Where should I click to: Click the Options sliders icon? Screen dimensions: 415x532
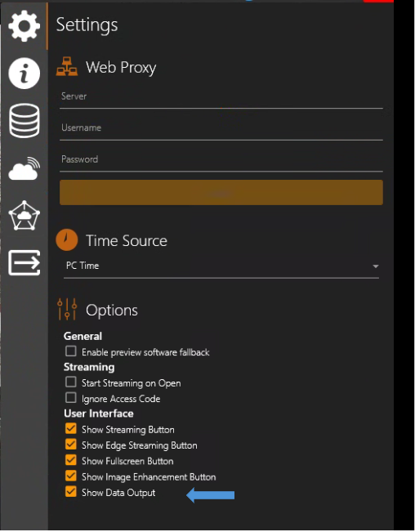pyautogui.click(x=67, y=309)
